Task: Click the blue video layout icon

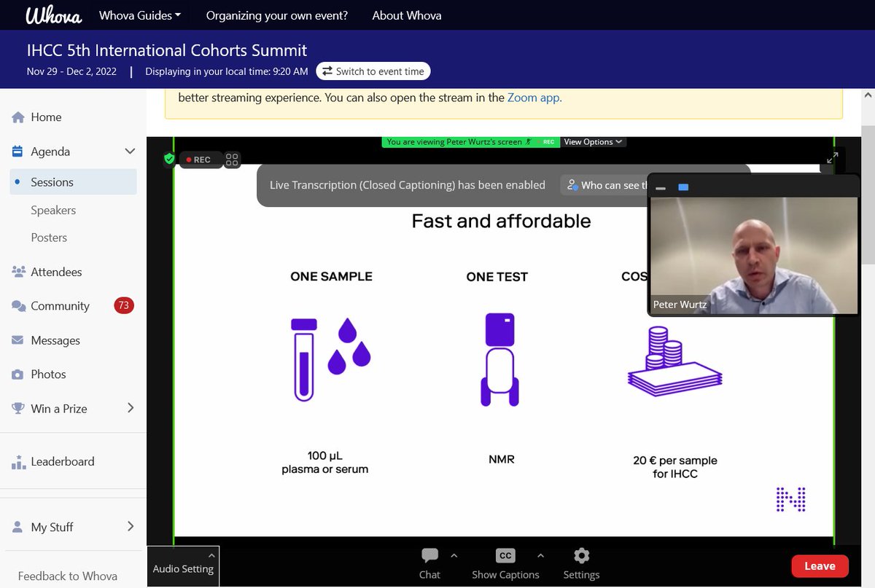Action: click(683, 187)
